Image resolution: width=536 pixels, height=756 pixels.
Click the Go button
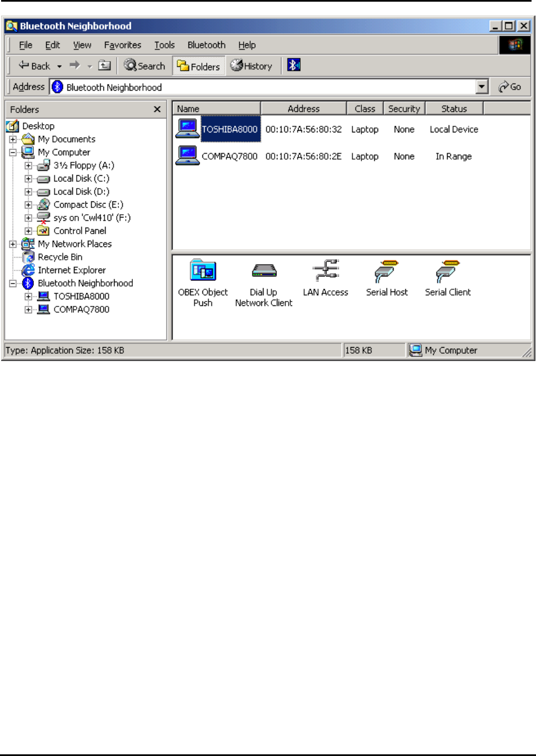click(x=510, y=87)
